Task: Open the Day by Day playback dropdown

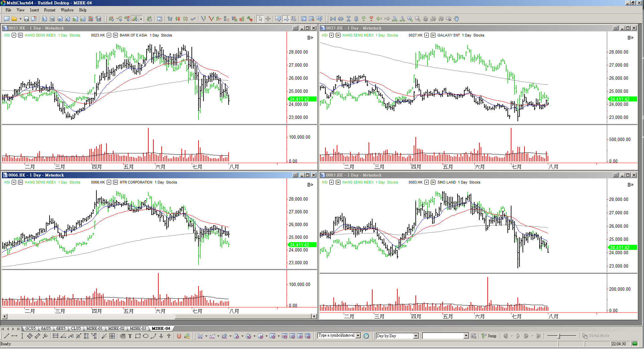Action: click(x=416, y=336)
